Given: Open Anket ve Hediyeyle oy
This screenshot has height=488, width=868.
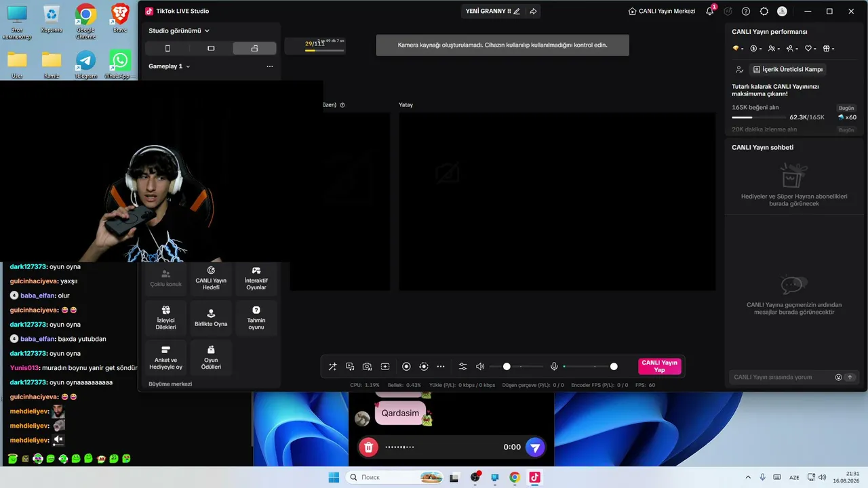Looking at the screenshot, I should [x=165, y=357].
